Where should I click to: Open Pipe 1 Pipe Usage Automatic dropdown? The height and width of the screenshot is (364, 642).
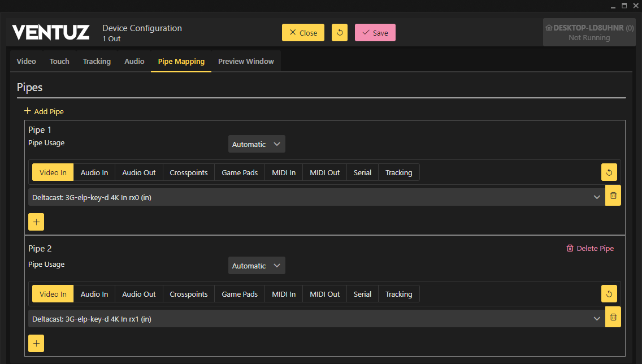257,144
